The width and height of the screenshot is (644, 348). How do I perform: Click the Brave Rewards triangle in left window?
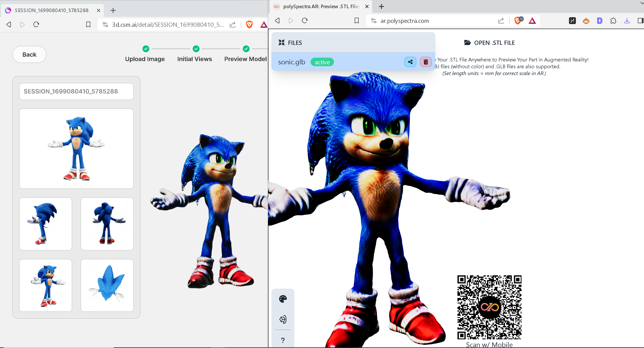pos(264,24)
